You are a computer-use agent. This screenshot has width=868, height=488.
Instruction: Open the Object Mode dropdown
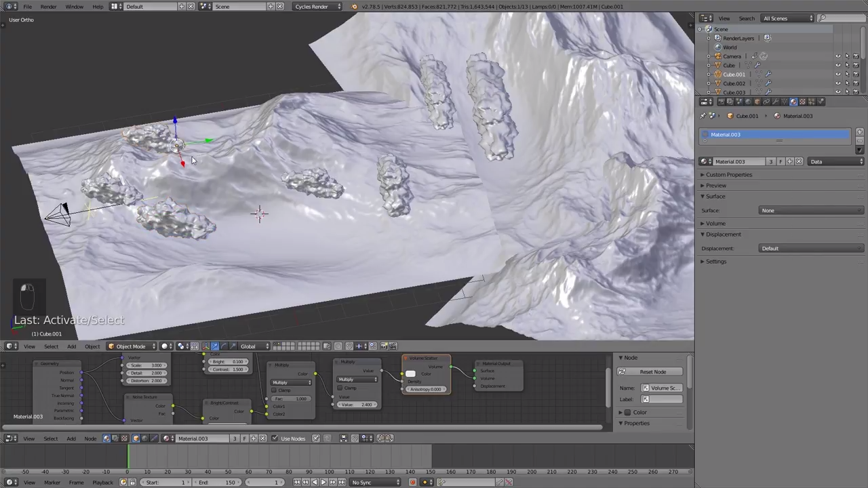click(132, 346)
